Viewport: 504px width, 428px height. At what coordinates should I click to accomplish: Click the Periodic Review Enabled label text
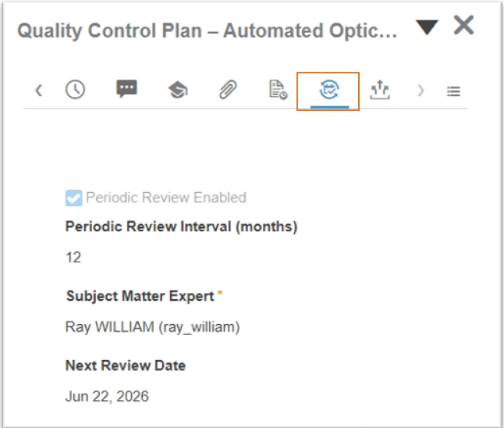click(x=165, y=198)
